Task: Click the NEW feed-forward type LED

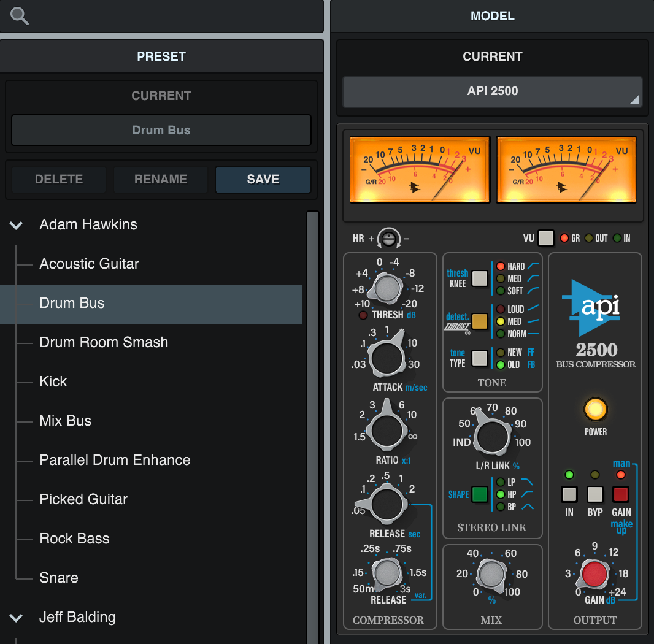Action: tap(501, 353)
